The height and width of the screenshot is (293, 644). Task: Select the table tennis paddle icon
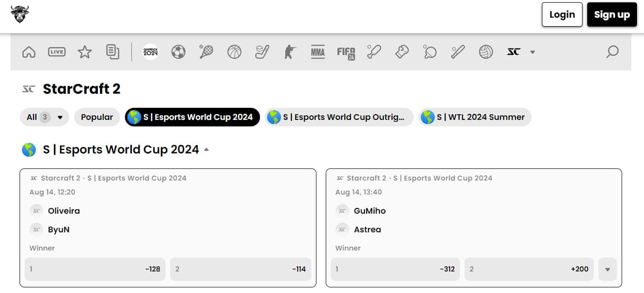(x=430, y=52)
